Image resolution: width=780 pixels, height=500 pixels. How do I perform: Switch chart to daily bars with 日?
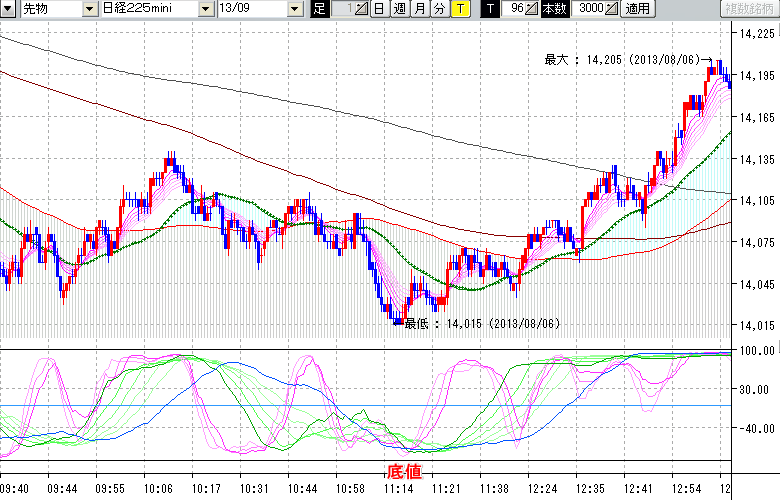pos(378,9)
